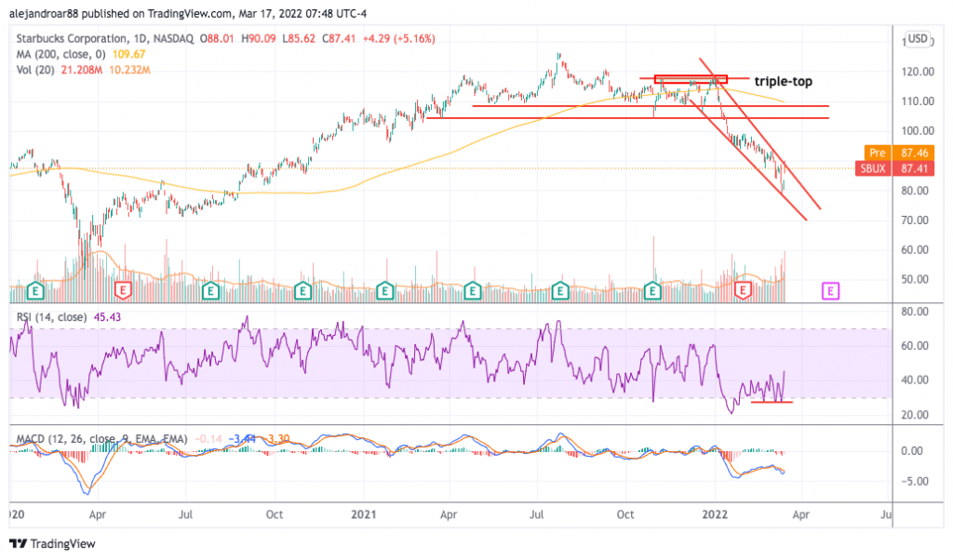The width and height of the screenshot is (953, 560).
Task: Click the 20.00 label on RSI axis
Action: coord(915,415)
